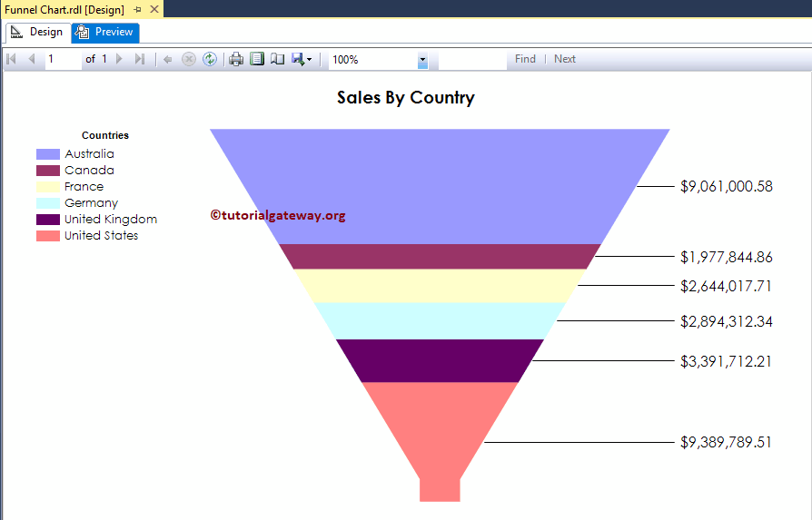812x520 pixels.
Task: Click the $9,061,000.58 data label
Action: [726, 186]
